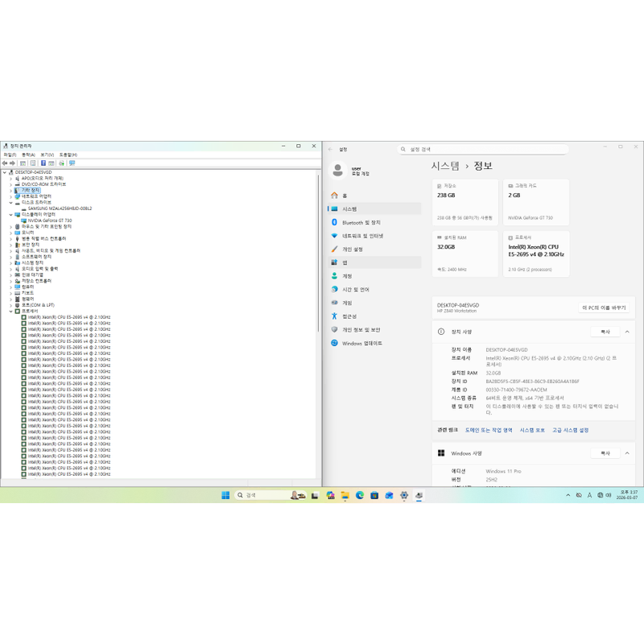Select the 키보드 tree item
644x644 pixels.
point(27,293)
